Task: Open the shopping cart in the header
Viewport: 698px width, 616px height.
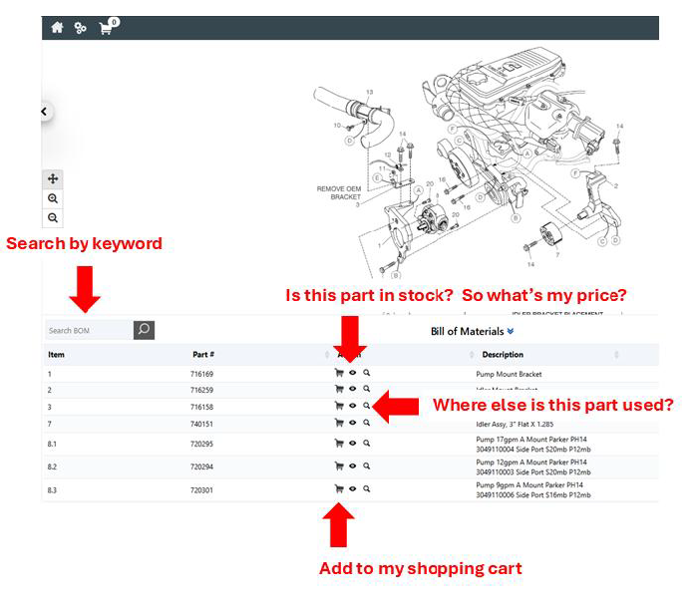Action: coord(107,28)
